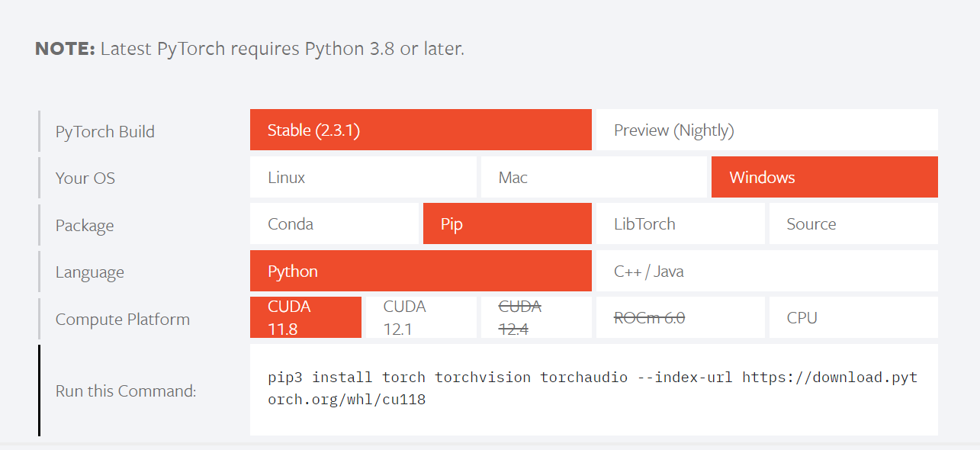Click the struck-through ROCm 6.0 option

tap(680, 317)
